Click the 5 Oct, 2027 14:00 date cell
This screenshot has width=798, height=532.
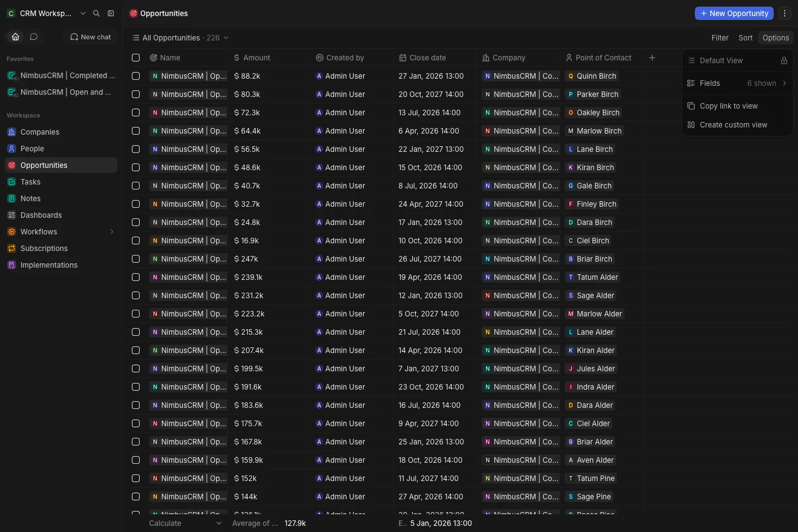click(435, 314)
